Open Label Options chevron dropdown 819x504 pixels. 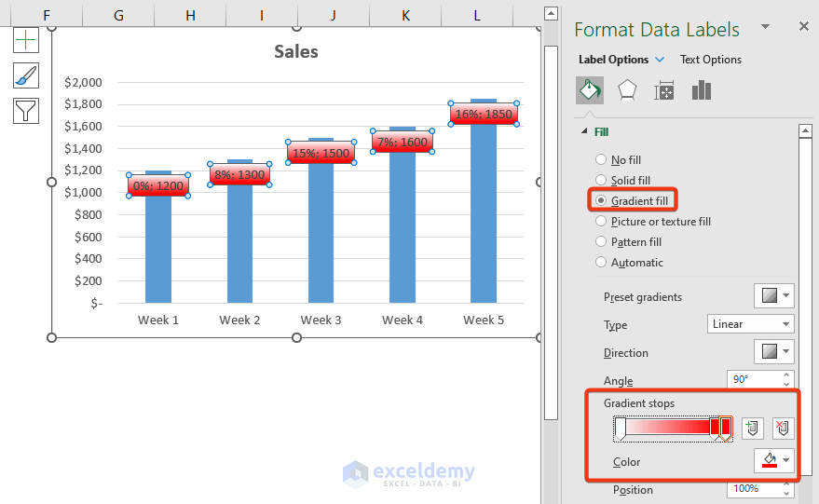point(660,60)
